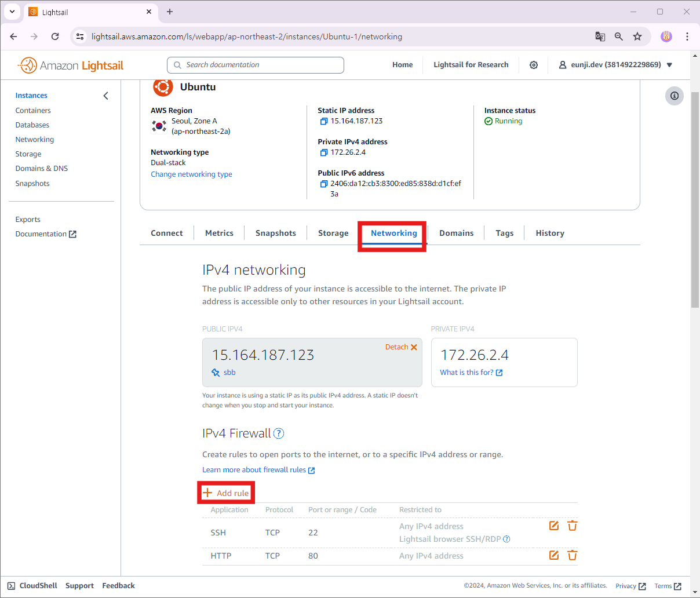Viewport: 700px width, 598px height.
Task: Open Instances in the sidebar
Action: [31, 96]
